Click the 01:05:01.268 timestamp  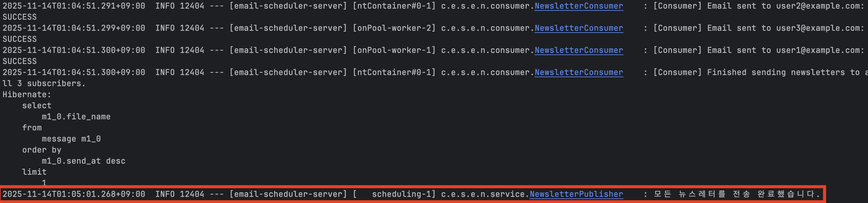(x=74, y=194)
